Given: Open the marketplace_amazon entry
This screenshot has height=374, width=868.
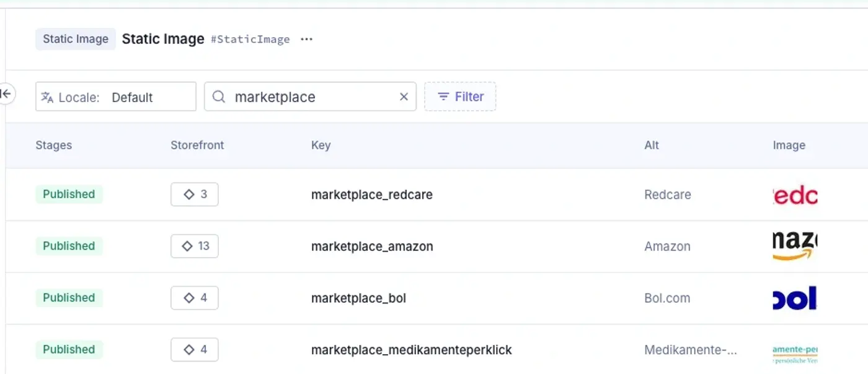Looking at the screenshot, I should [372, 246].
